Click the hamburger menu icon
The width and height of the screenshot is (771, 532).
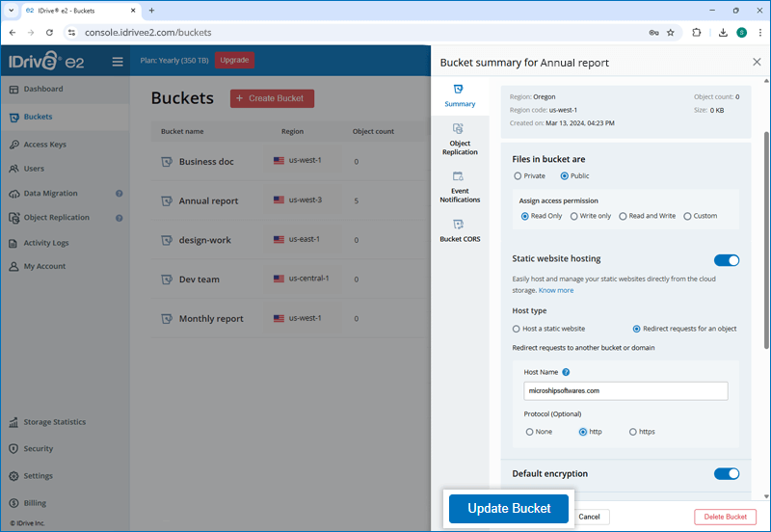[118, 61]
